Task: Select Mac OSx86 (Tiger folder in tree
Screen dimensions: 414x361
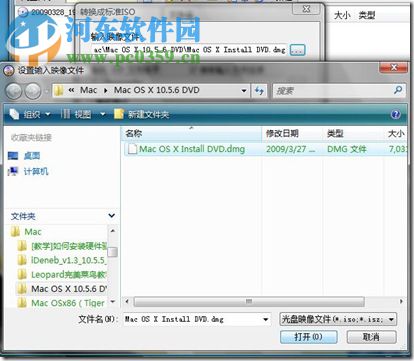Action: pyautogui.click(x=68, y=303)
